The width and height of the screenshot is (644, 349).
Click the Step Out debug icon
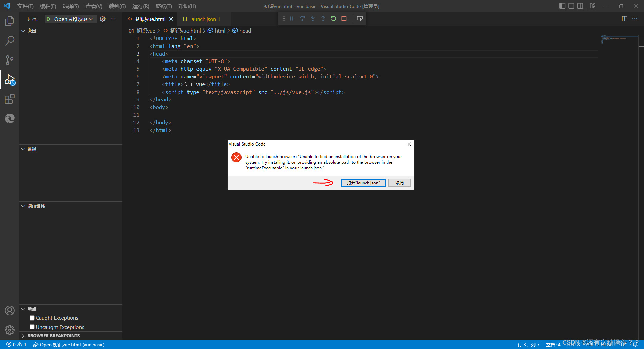click(x=323, y=19)
